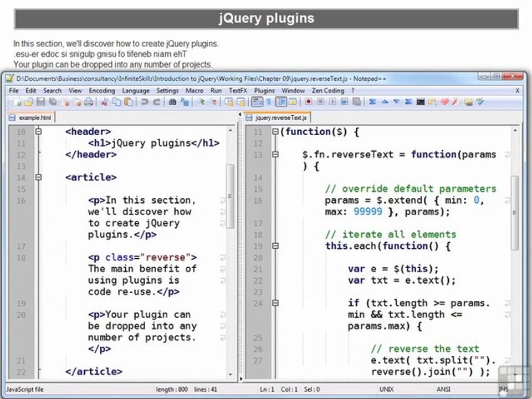The height and width of the screenshot is (399, 532).
Task: Open the Edit menu
Action: click(x=30, y=90)
